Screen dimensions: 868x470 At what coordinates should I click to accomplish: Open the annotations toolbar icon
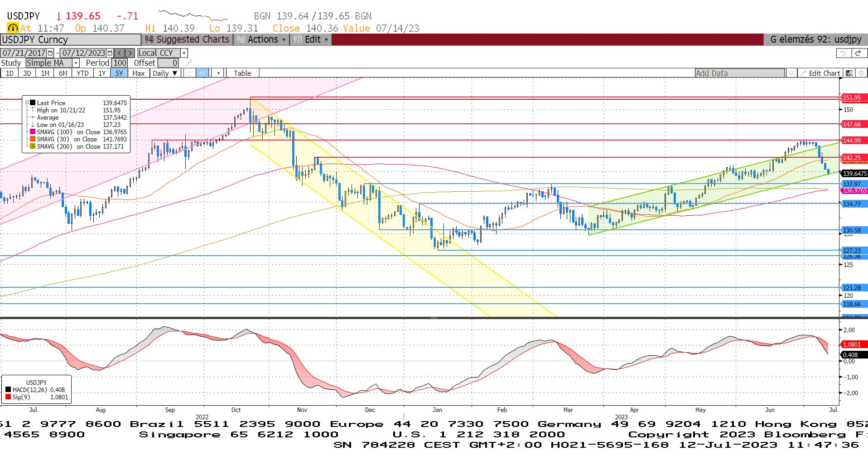[849, 73]
